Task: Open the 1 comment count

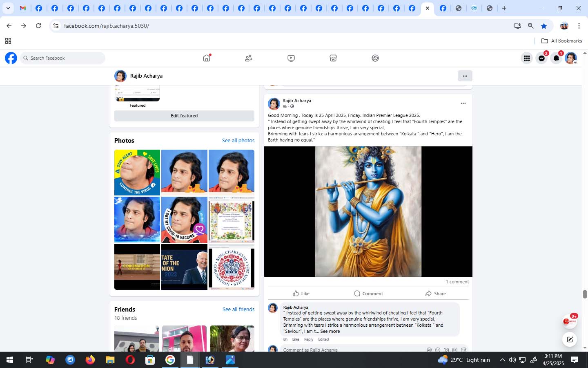Action: (x=457, y=282)
